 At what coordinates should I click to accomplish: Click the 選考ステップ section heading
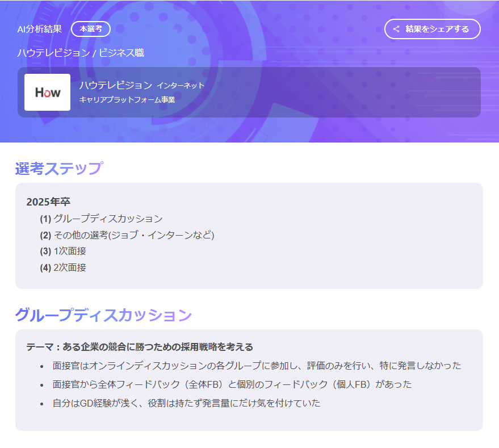[60, 169]
